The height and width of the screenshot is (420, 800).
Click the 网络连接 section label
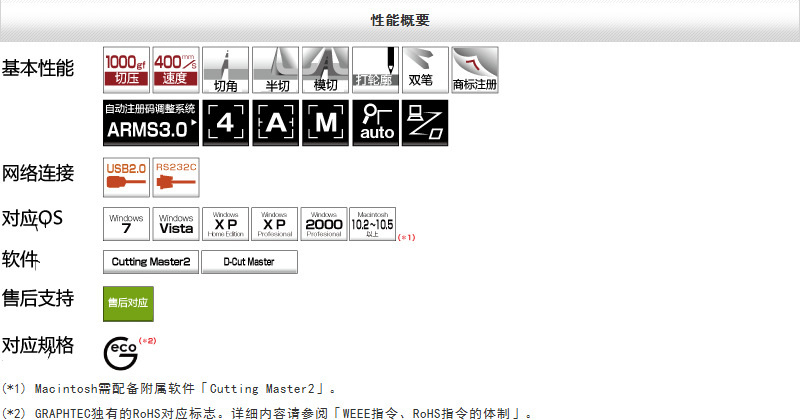click(38, 173)
